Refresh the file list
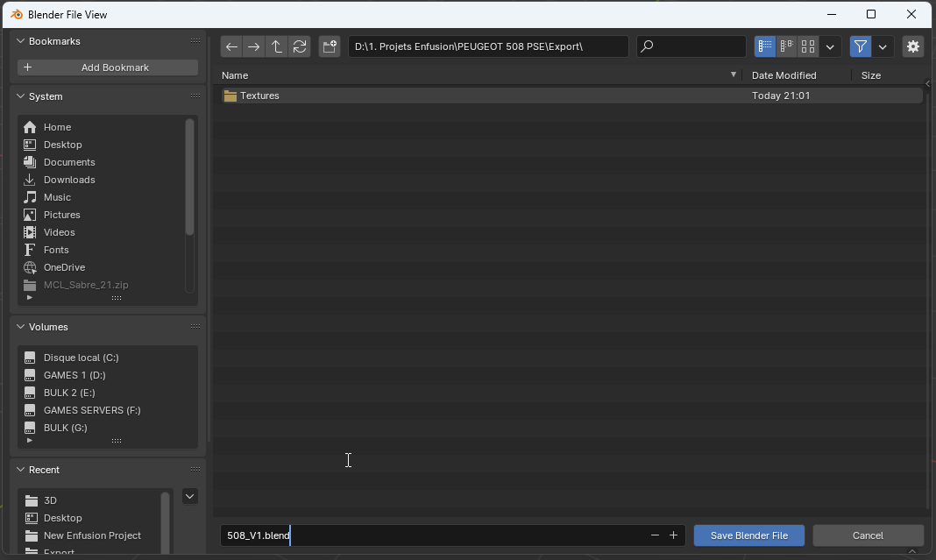Viewport: 936px width, 560px height. [x=299, y=46]
